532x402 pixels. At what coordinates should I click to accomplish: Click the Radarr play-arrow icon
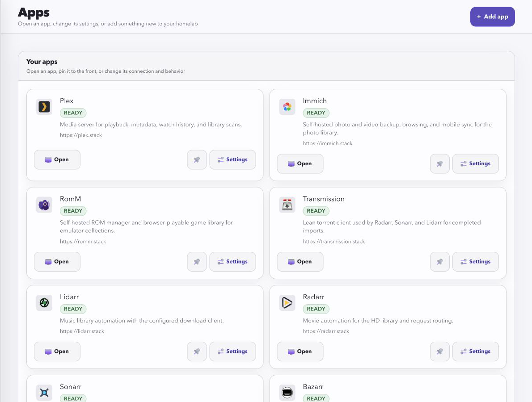(x=287, y=303)
